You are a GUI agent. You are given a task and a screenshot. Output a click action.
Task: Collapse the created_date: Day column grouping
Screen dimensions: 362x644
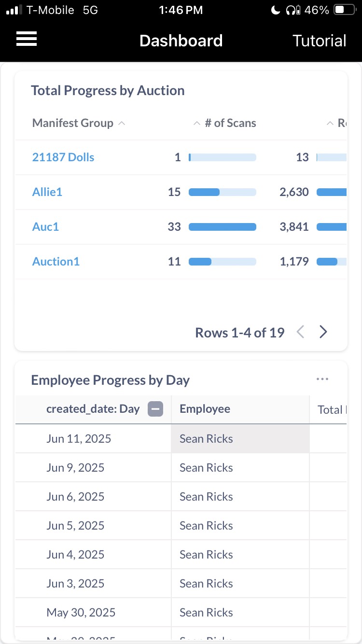[x=155, y=409]
